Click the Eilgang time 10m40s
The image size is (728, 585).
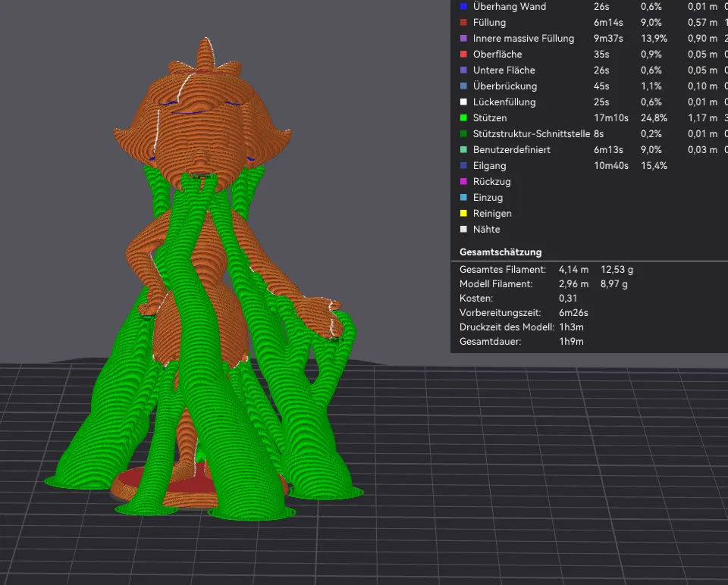pyautogui.click(x=611, y=166)
